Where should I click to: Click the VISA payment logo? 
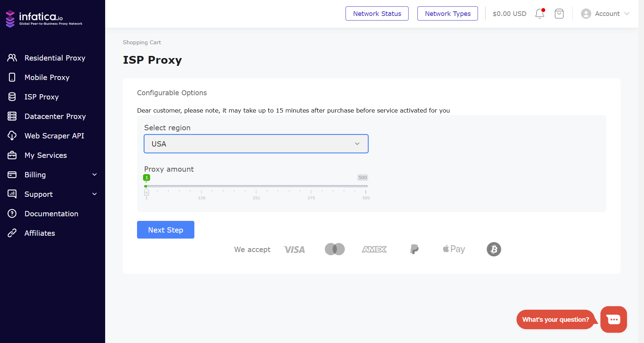click(x=294, y=250)
